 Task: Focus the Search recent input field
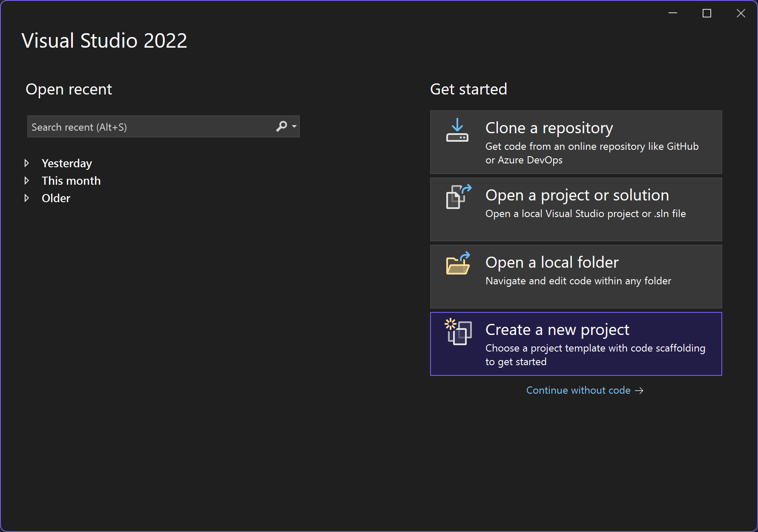pos(149,127)
